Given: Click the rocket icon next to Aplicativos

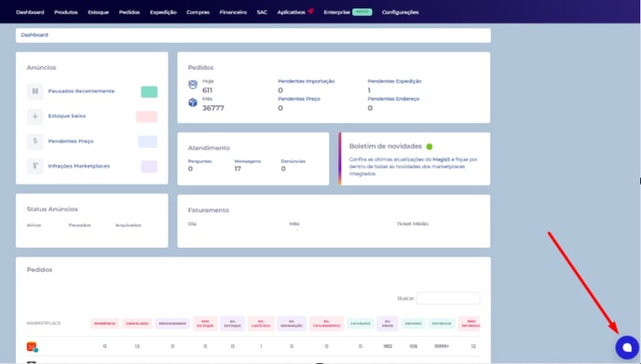Looking at the screenshot, I should pyautogui.click(x=310, y=11).
